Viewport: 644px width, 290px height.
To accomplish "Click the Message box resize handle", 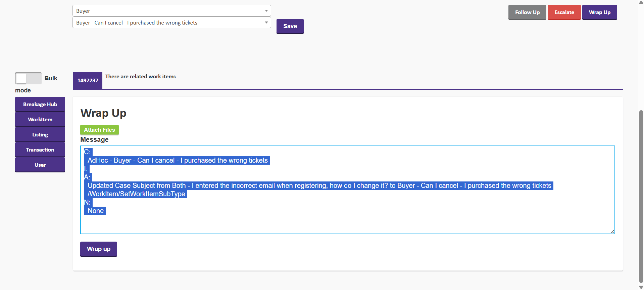I will pyautogui.click(x=612, y=232).
